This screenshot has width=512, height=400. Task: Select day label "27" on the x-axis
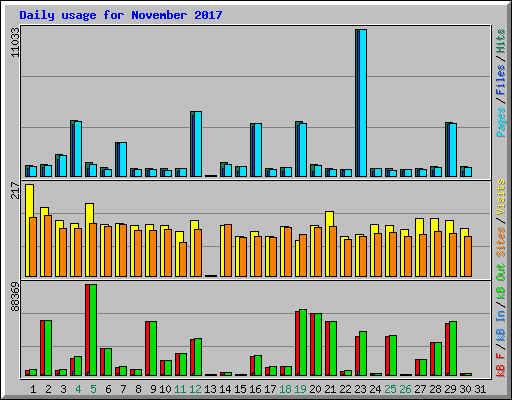[x=420, y=389]
